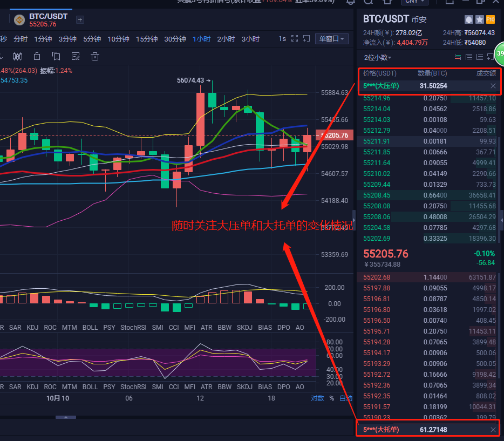Click the 5***(大托单) order label
Screen dimensions: 504x441
[381, 430]
